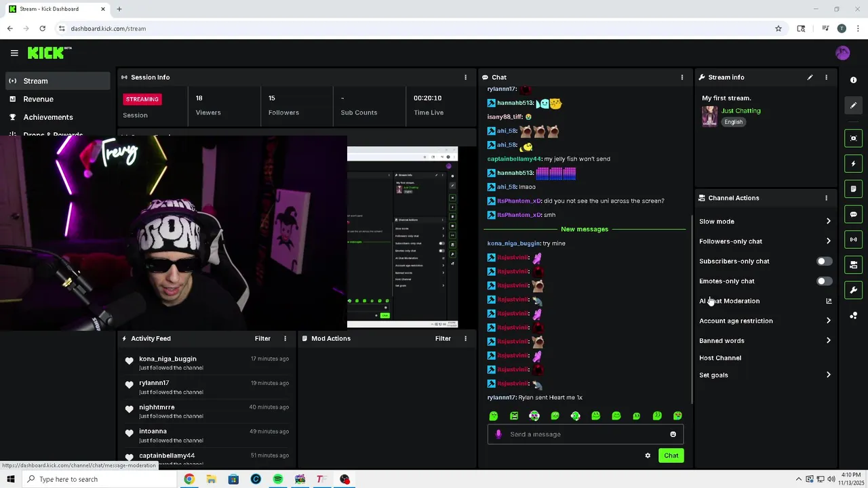Viewport: 868px width, 488px height.
Task: Click the Kick Dashboard browser tab
Action: (56, 9)
